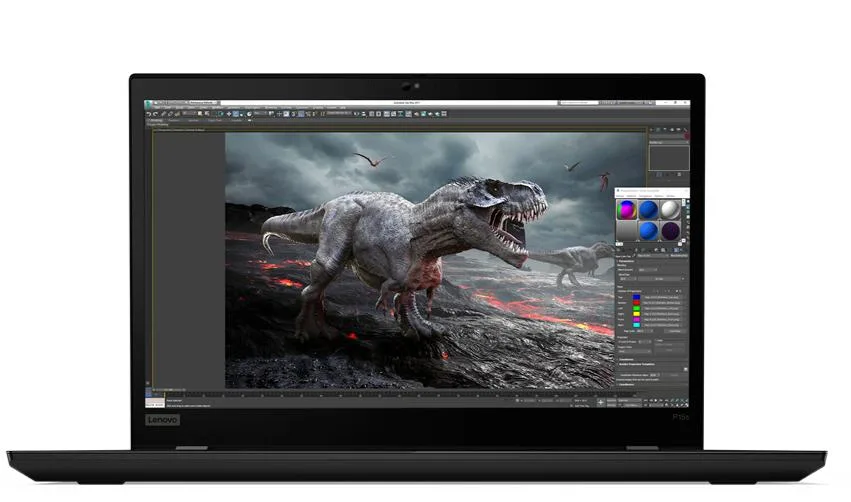This screenshot has width=851, height=502.
Task: Switch to the Utilities command panel tab
Action: click(685, 130)
